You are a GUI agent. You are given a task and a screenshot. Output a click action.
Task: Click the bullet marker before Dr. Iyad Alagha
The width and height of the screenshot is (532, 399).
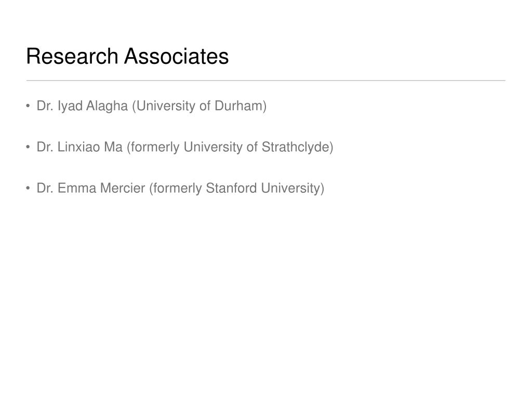pyautogui.click(x=28, y=106)
